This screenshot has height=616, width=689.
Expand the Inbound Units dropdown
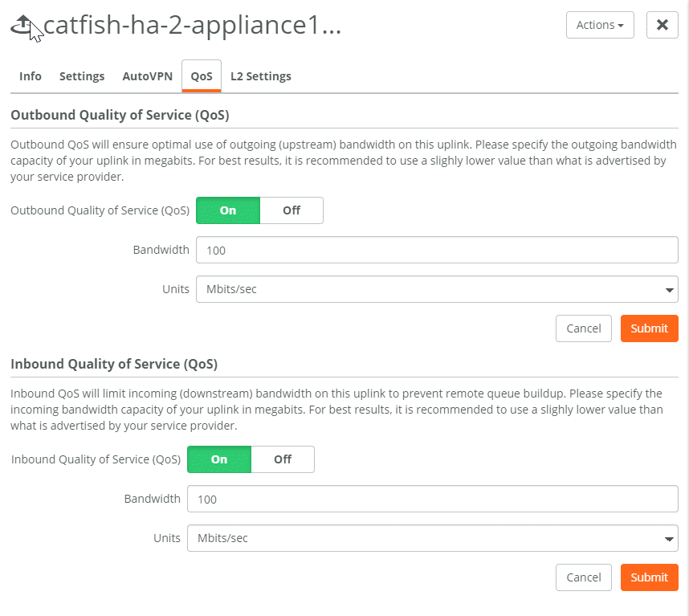(432, 538)
